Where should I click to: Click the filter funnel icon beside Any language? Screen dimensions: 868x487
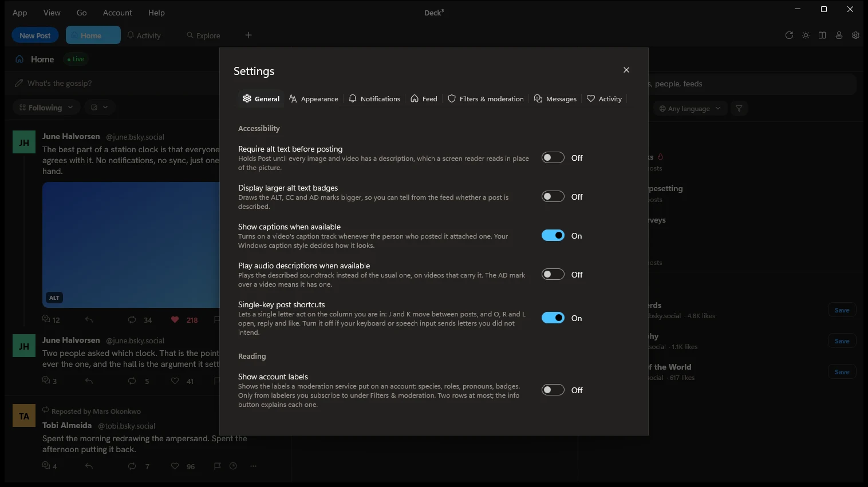tap(739, 108)
